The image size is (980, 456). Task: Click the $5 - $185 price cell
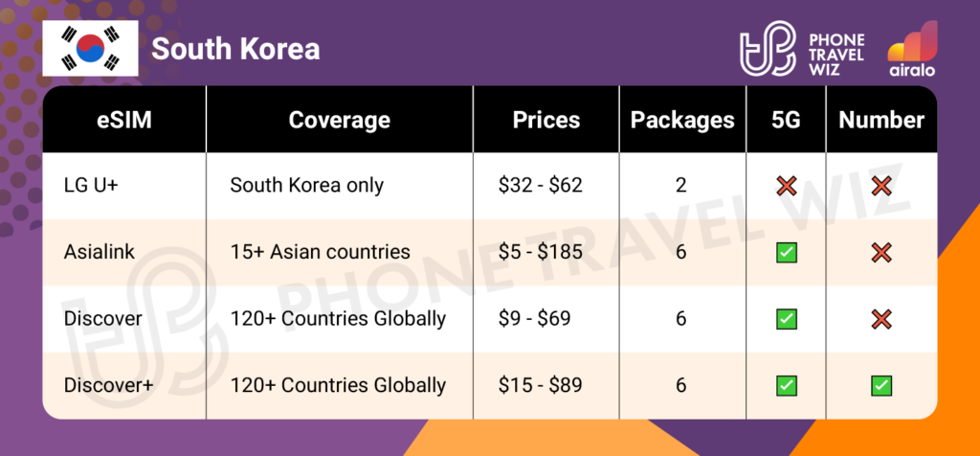click(x=542, y=252)
